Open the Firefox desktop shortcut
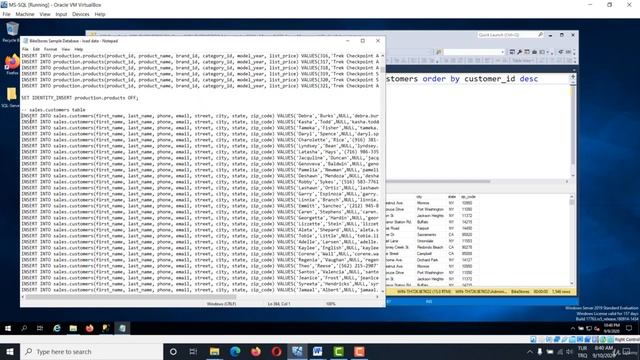This screenshot has width=640, height=360. click(x=12, y=64)
